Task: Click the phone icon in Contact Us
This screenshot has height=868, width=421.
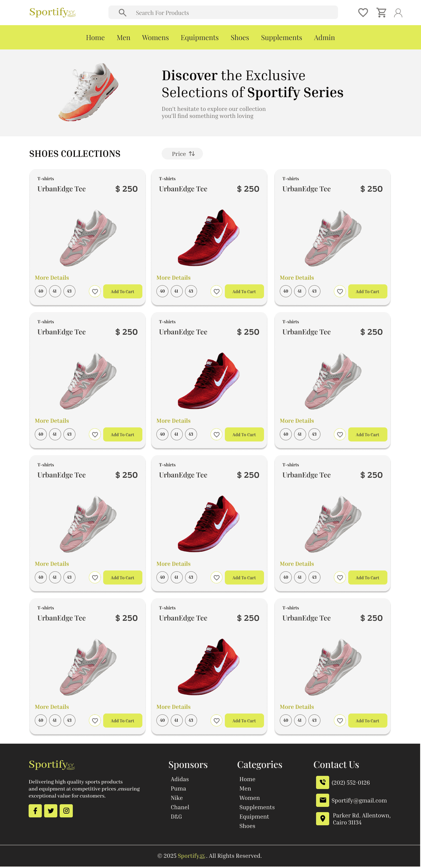Action: click(x=323, y=782)
